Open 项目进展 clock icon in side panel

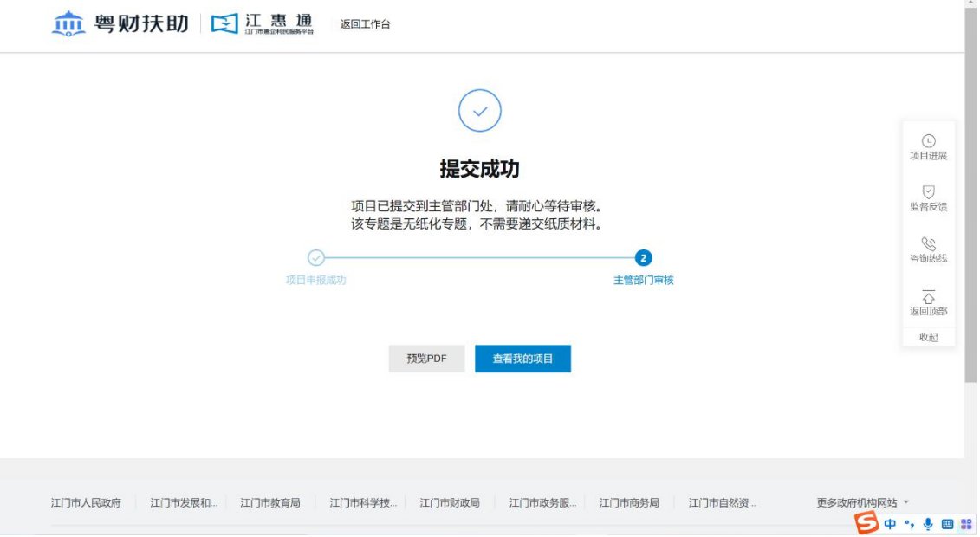coord(931,141)
